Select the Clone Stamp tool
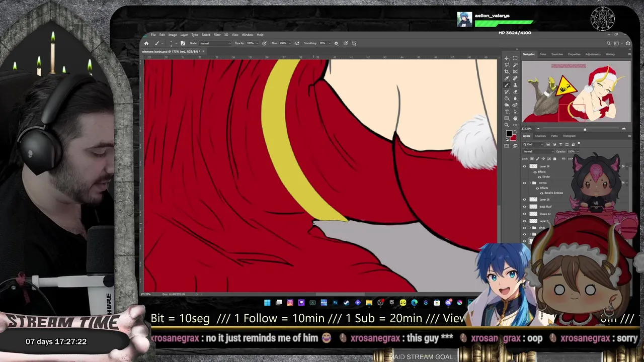Screen dimensions: 644x362 515,85
